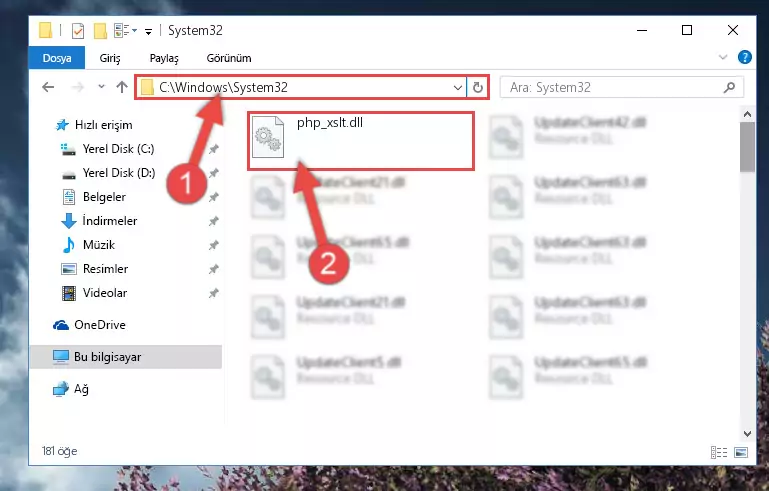Select Müzik in navigation pane

coord(99,245)
